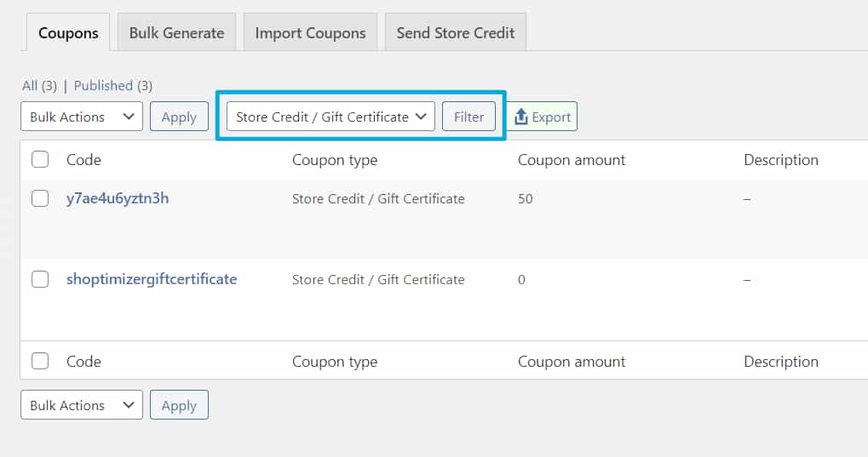Open the y7ae4u6yztn3h coupon link
Image resolution: width=868 pixels, height=457 pixels.
[x=118, y=198]
